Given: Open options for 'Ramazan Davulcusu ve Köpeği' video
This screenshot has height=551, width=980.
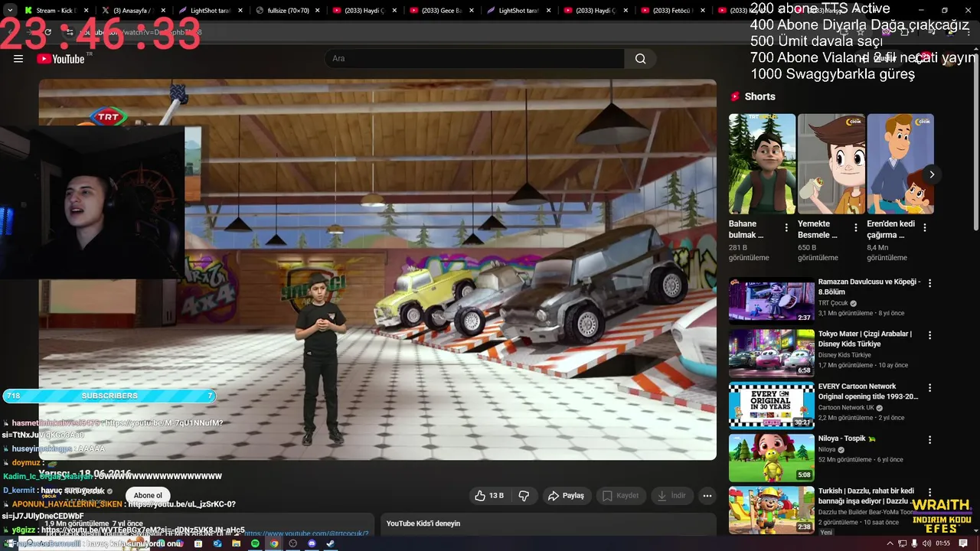Looking at the screenshot, I should click(930, 283).
